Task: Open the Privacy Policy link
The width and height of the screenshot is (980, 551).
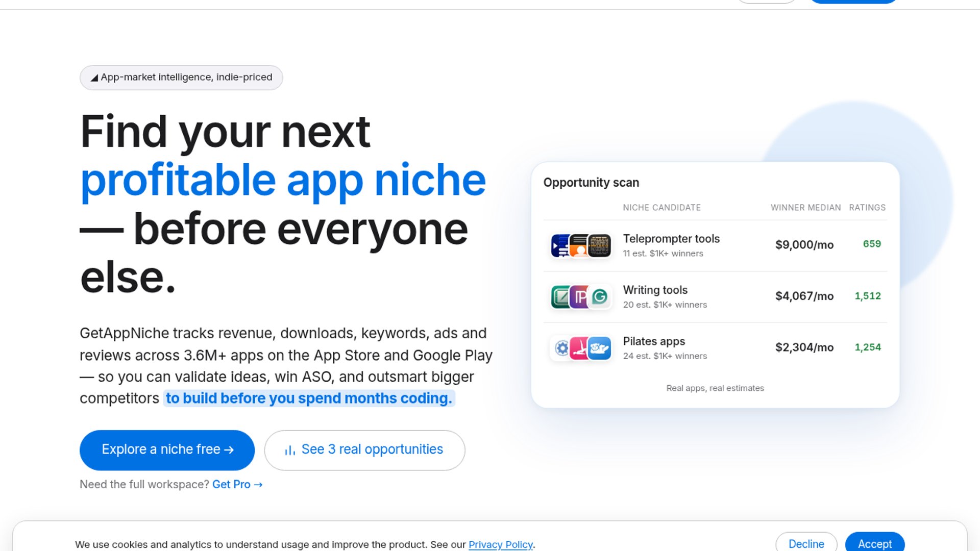Action: [500, 544]
